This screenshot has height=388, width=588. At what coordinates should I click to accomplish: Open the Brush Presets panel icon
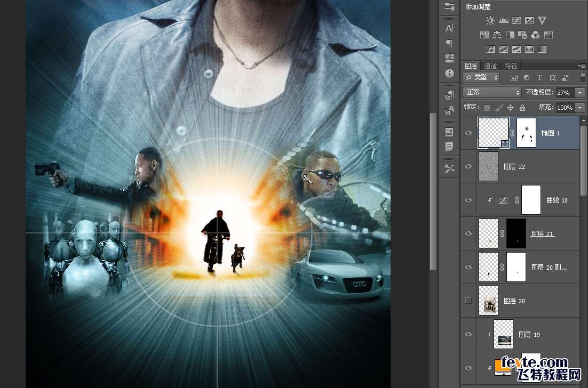pyautogui.click(x=449, y=7)
